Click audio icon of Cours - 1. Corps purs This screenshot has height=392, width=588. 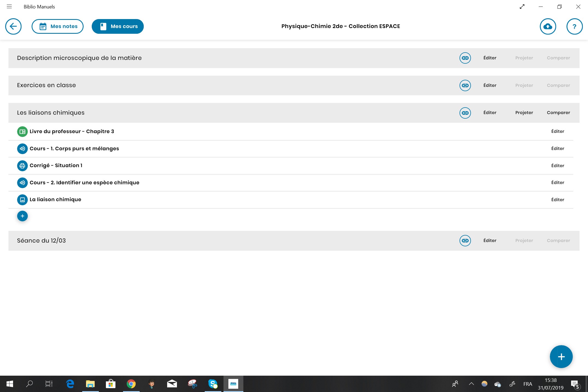[22, 149]
